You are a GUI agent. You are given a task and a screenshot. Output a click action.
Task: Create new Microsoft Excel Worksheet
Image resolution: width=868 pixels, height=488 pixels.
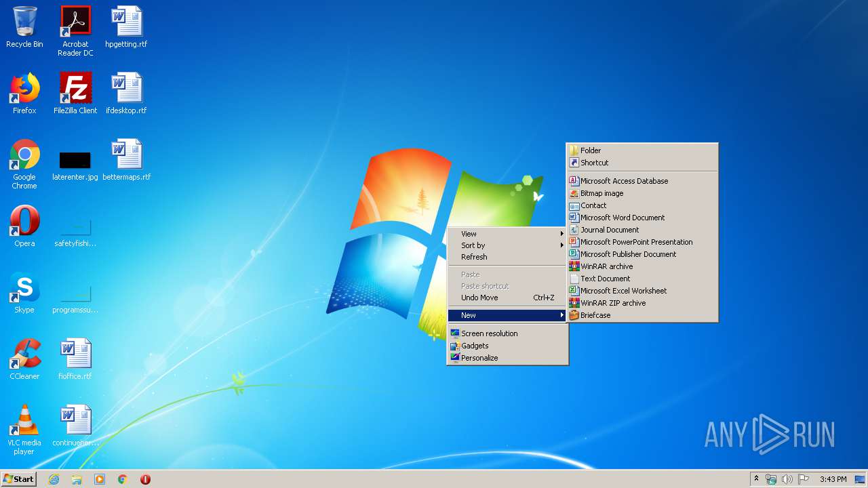(x=642, y=291)
